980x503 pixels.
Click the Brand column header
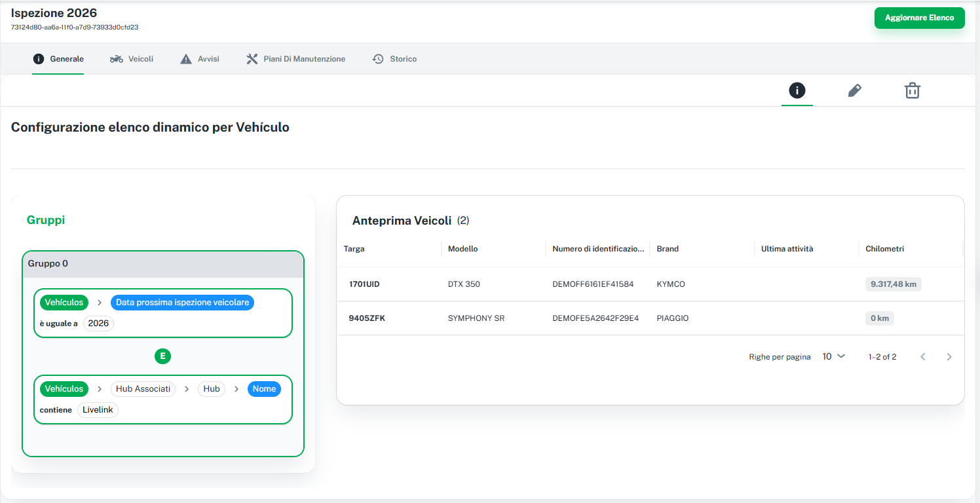click(668, 249)
